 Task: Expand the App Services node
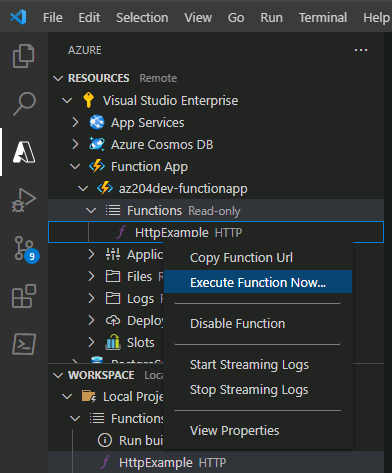(75, 122)
